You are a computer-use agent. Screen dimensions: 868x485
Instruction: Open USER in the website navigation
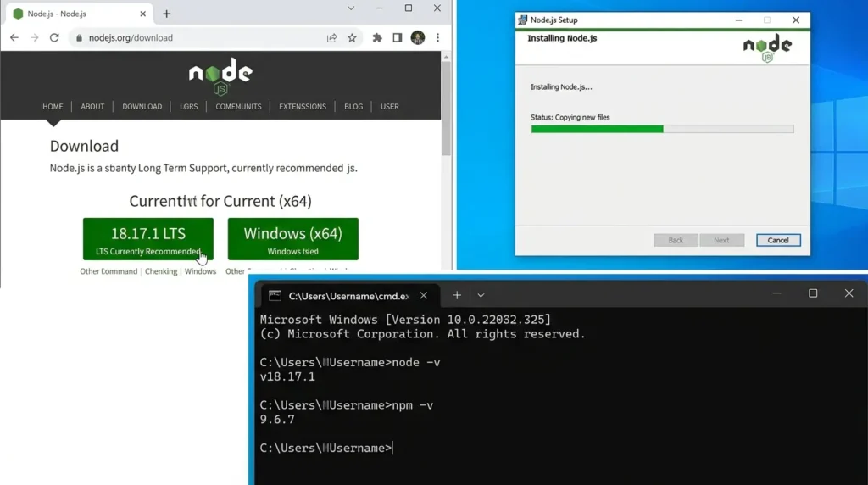point(389,106)
